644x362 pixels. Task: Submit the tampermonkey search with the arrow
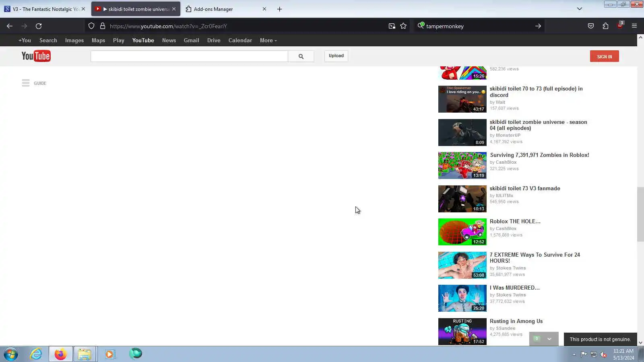point(538,26)
